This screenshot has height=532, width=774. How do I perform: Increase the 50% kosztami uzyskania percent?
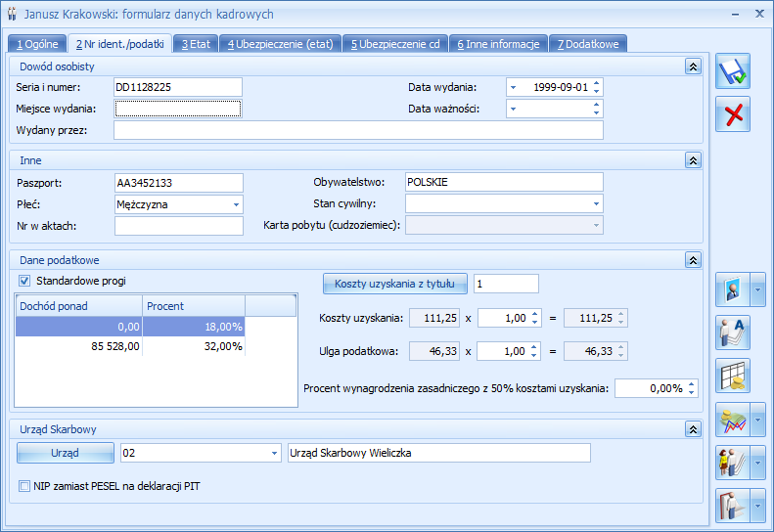(x=691, y=384)
